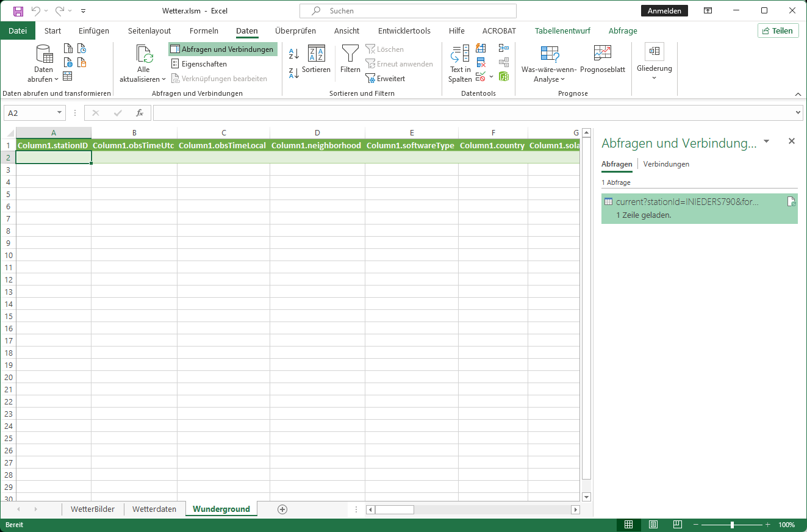The height and width of the screenshot is (532, 807).
Task: Click the Consolidate icon
Action: [x=504, y=49]
